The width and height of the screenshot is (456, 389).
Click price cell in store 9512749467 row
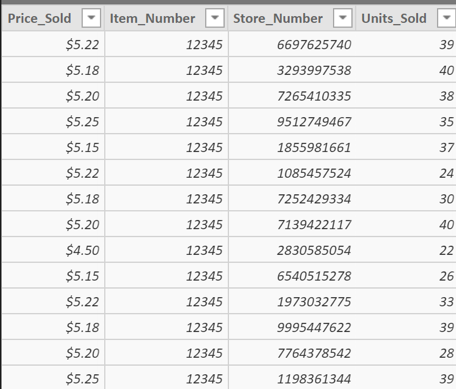coord(53,121)
